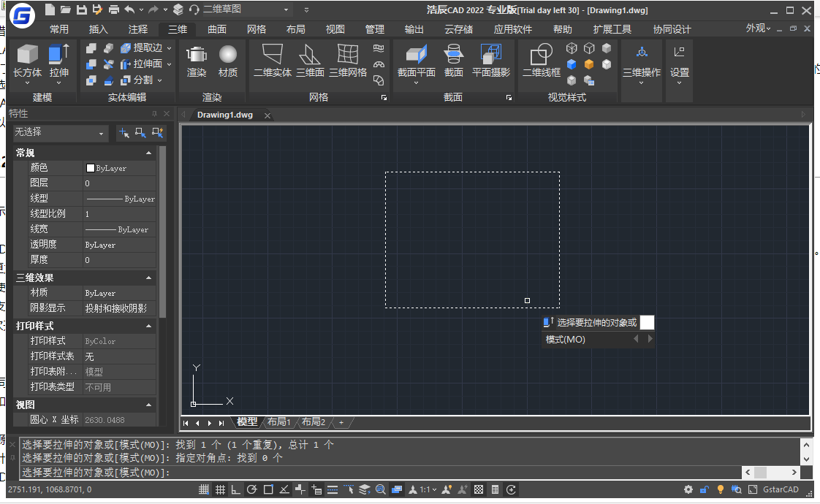Image resolution: width=820 pixels, height=504 pixels.
Task: Click the 平面摄影 flatshot button
Action: coord(490,61)
